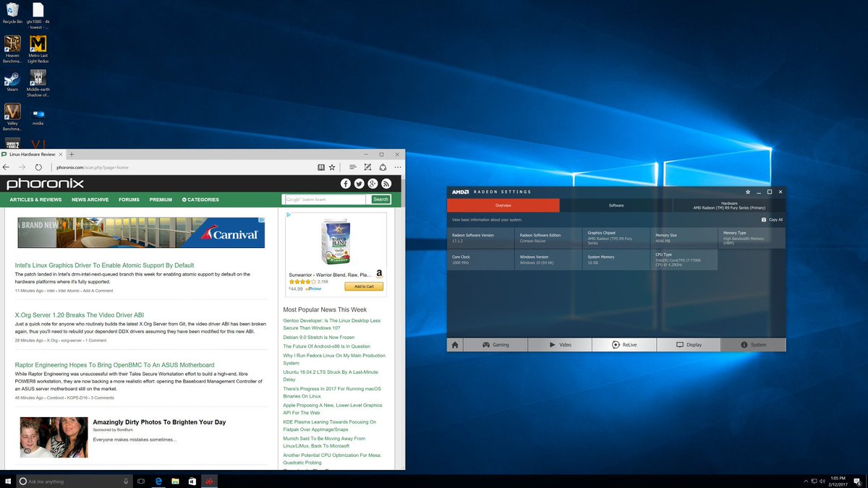This screenshot has height=488, width=868.
Task: Open Debian 9.0 Stretch Is Now Frozen link
Action: pyautogui.click(x=318, y=338)
